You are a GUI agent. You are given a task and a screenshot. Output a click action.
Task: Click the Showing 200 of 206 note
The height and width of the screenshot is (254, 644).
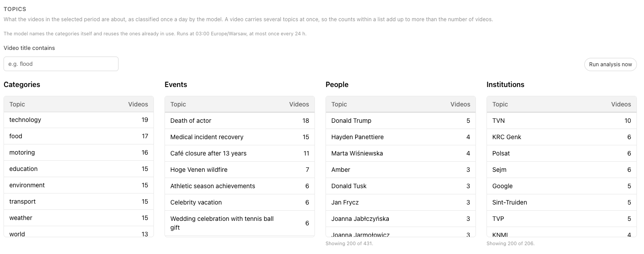click(510, 243)
